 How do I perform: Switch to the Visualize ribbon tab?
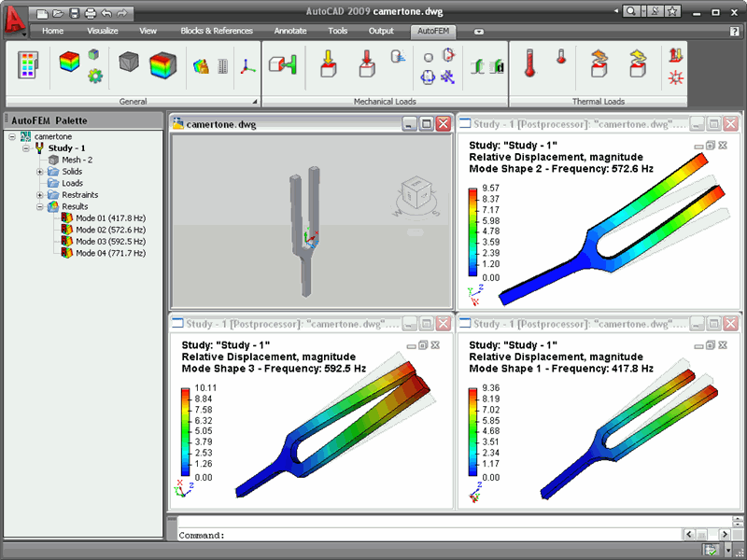point(103,31)
